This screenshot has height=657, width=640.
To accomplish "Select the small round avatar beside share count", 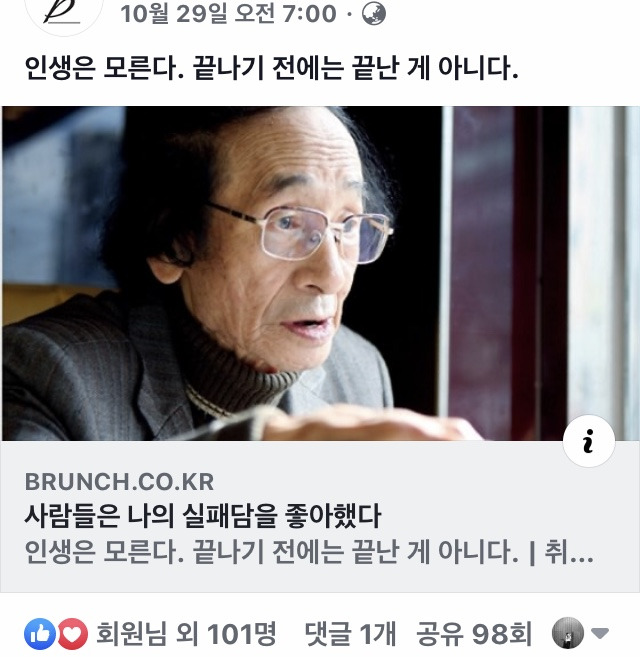I will pos(567,633).
